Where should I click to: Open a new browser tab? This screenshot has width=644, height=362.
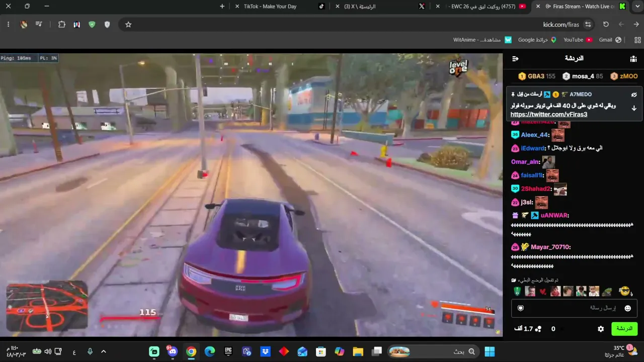click(222, 7)
